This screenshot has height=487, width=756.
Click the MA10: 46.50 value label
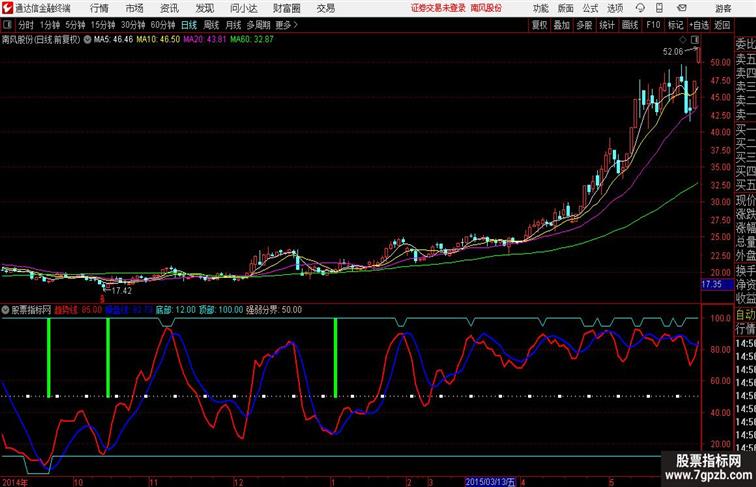158,40
